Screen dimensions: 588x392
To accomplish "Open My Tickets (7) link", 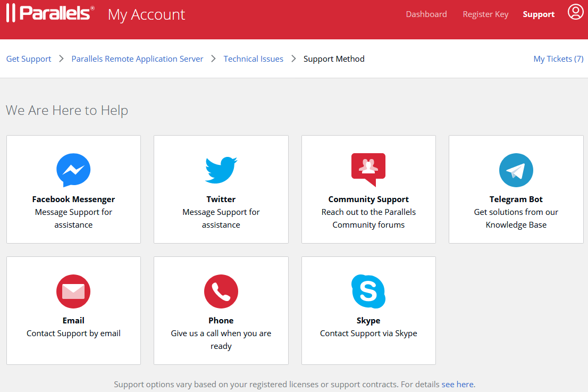I will [558, 59].
